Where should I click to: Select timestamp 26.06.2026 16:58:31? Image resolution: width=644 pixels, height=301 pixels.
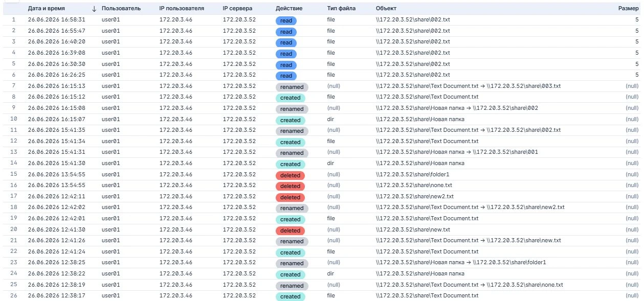coord(56,20)
